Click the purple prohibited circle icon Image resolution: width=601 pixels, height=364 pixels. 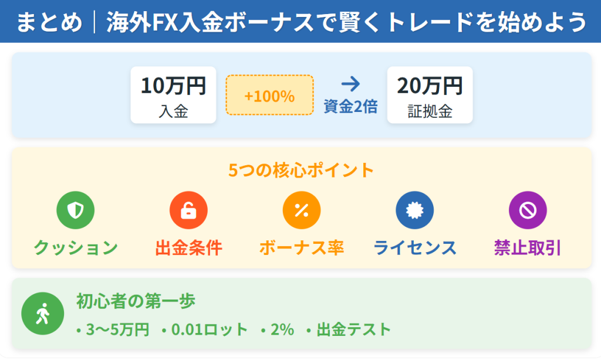coord(528,210)
